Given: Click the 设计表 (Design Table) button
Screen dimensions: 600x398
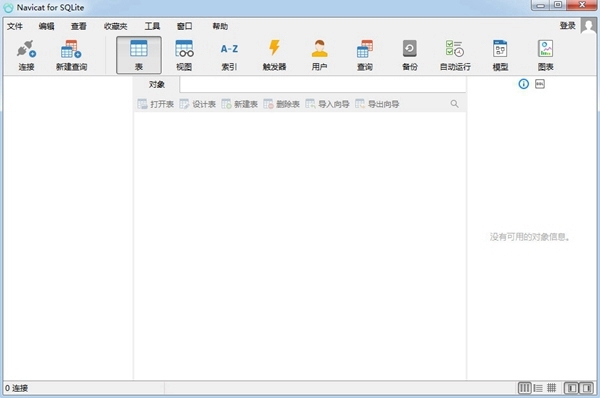Looking at the screenshot, I should 198,104.
